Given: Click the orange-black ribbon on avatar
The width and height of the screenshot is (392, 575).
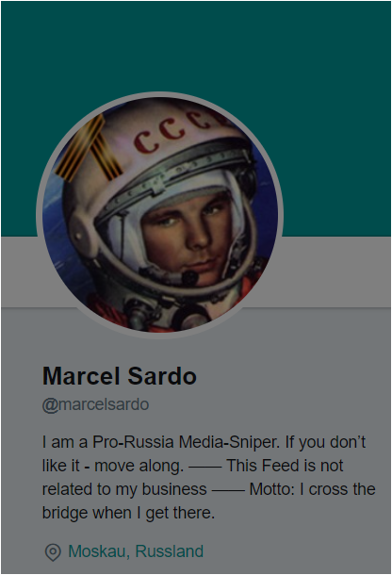Looking at the screenshot, I should click(x=88, y=150).
